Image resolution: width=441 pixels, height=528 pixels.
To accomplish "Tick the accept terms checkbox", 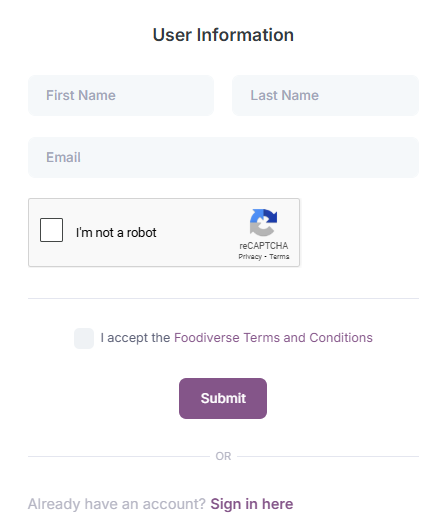I will click(84, 338).
